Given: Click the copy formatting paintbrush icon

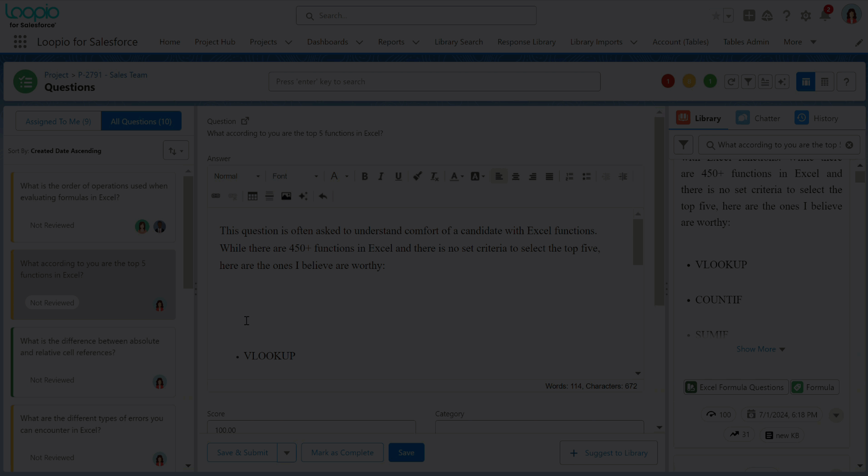Looking at the screenshot, I should pos(418,176).
